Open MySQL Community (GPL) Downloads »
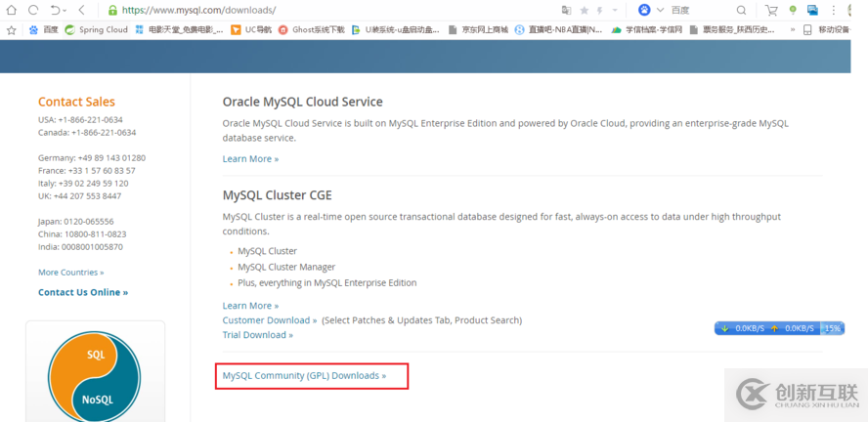 click(x=304, y=375)
